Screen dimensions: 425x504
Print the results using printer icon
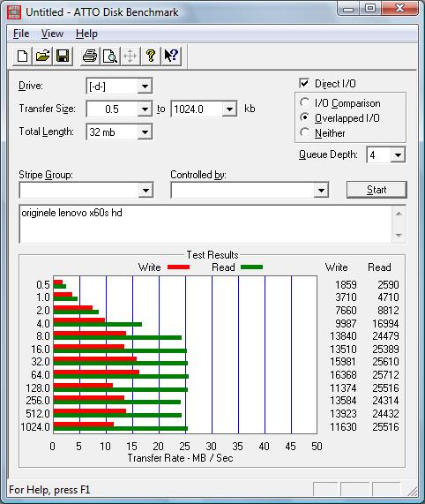90,56
